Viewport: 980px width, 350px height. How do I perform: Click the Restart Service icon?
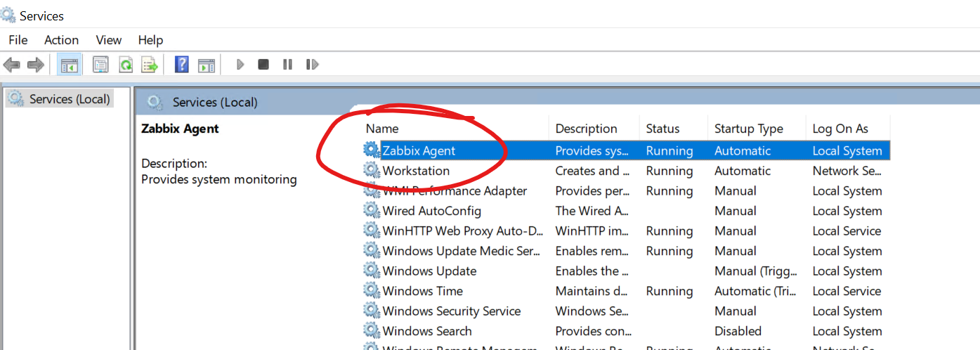(312, 65)
